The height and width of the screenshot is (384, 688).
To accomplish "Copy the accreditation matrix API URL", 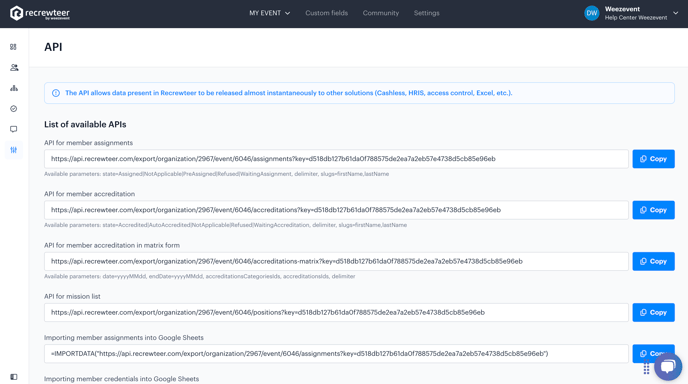I will [653, 261].
